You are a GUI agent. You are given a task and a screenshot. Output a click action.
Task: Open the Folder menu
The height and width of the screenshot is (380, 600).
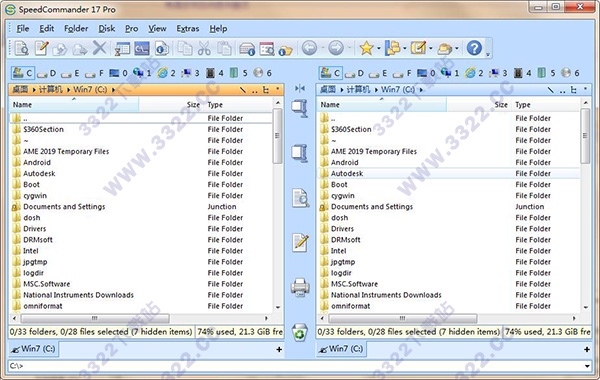coord(76,29)
